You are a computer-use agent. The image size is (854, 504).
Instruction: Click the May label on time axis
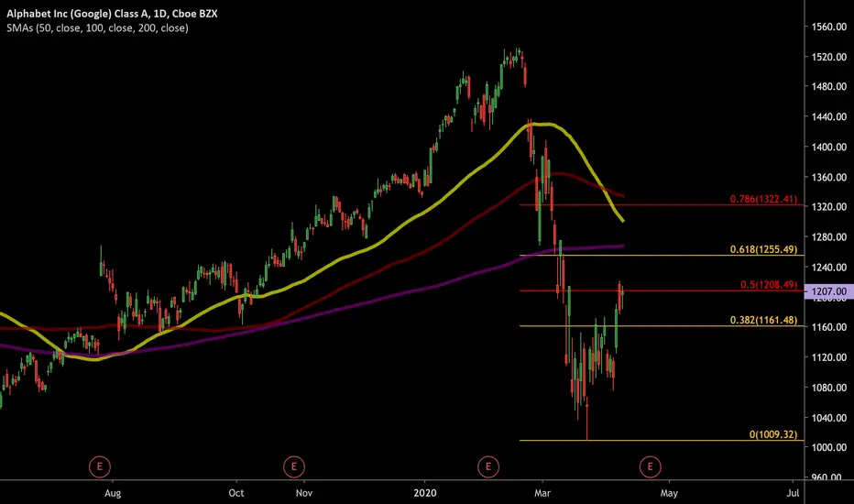(669, 493)
